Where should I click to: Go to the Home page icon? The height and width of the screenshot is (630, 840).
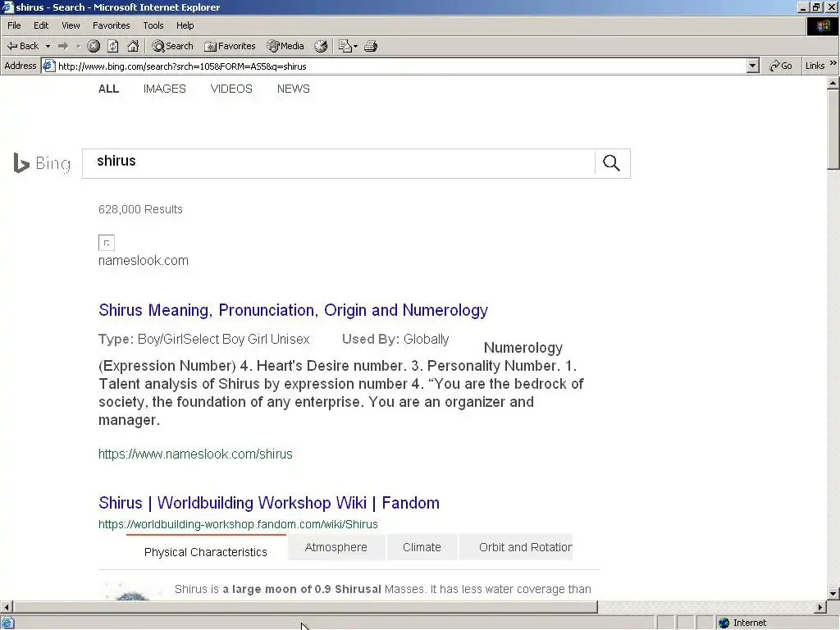coord(133,46)
